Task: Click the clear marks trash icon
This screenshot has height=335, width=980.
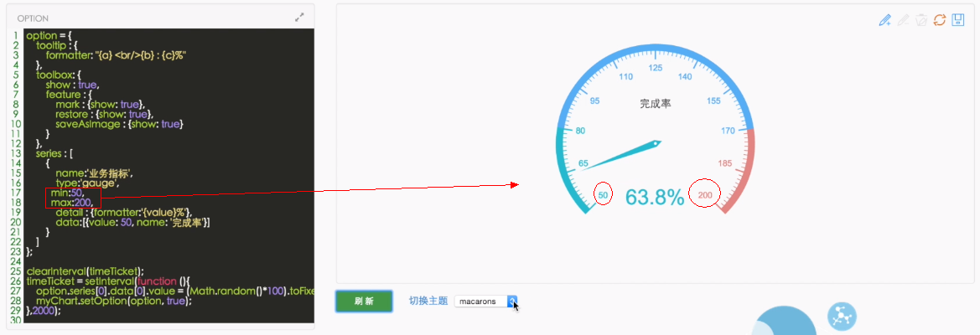Action: (920, 20)
